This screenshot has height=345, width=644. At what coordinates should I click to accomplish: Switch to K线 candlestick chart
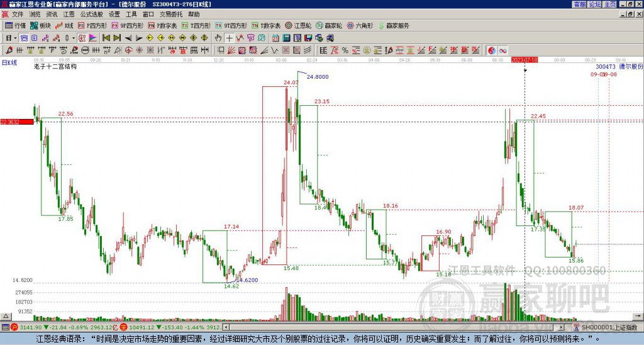click(x=64, y=25)
